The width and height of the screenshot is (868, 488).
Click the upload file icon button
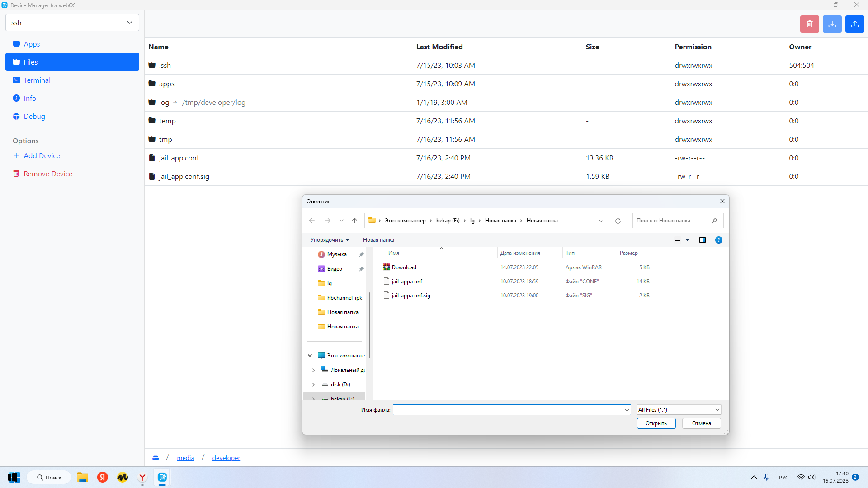click(x=854, y=24)
